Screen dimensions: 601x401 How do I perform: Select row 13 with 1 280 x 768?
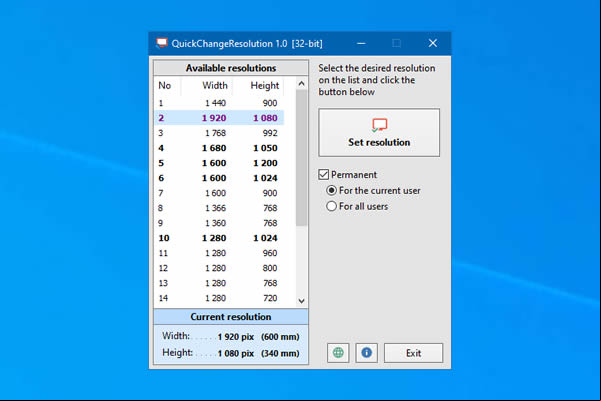[219, 283]
